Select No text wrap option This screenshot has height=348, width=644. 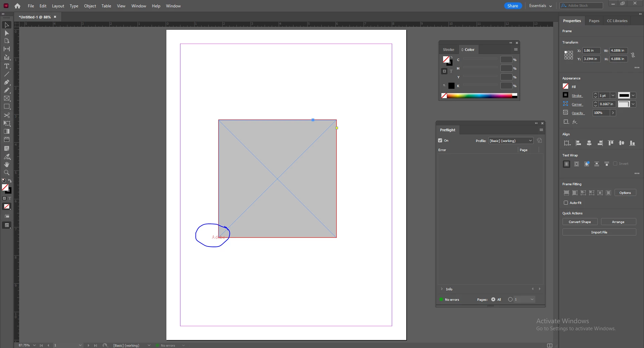(567, 164)
